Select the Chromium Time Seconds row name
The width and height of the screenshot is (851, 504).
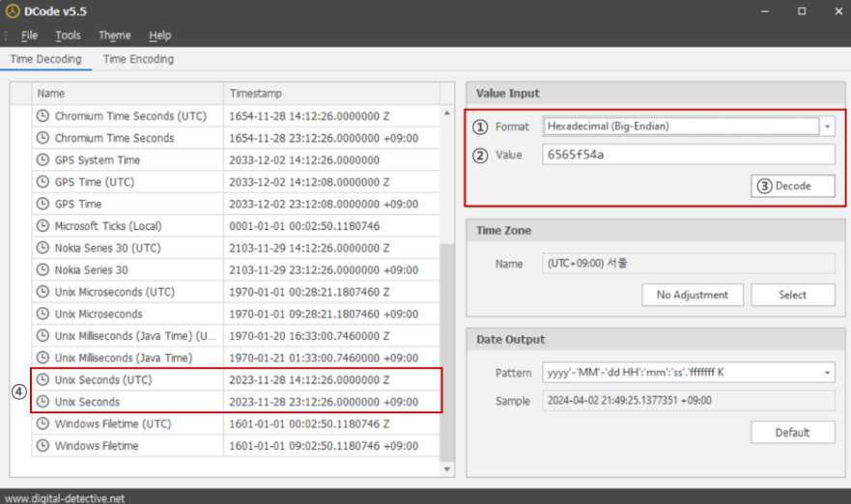pyautogui.click(x=114, y=138)
